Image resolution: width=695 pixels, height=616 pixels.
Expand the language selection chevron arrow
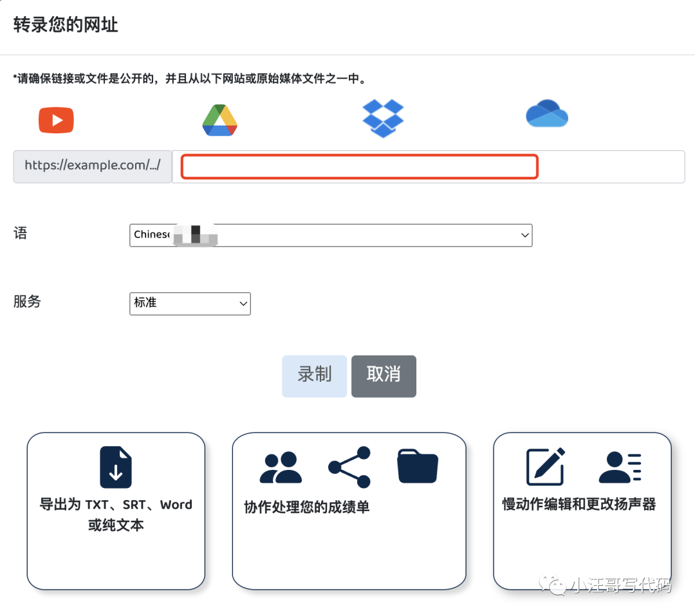point(524,235)
